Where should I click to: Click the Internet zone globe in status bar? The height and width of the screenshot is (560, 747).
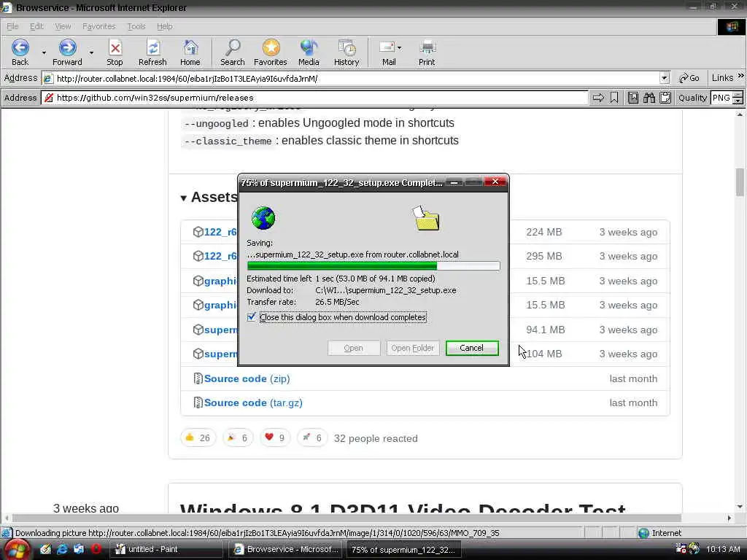click(x=643, y=533)
